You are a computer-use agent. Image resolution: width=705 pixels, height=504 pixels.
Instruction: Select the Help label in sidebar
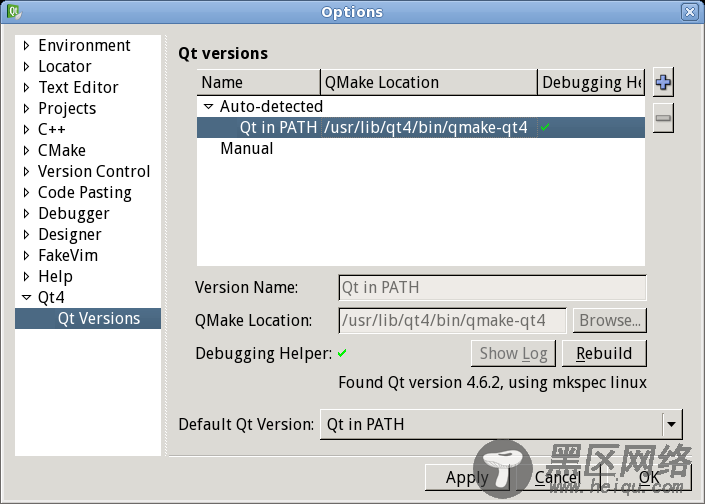click(x=55, y=276)
